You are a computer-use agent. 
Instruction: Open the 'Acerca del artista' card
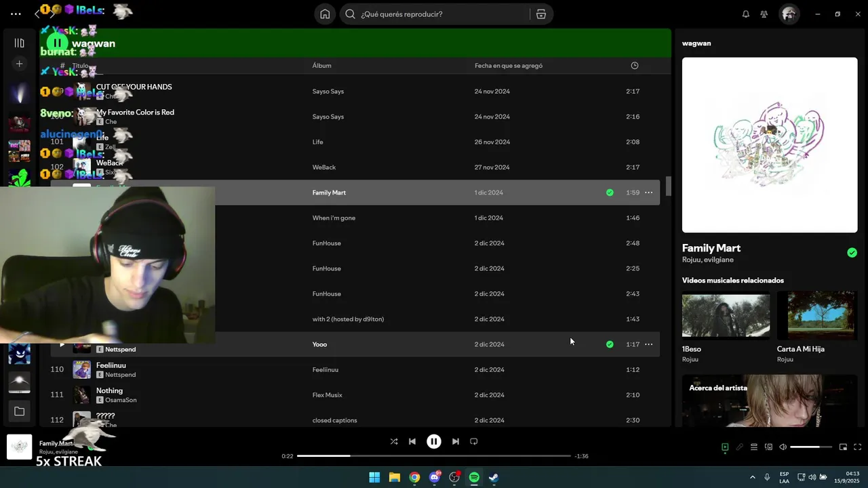(x=770, y=401)
